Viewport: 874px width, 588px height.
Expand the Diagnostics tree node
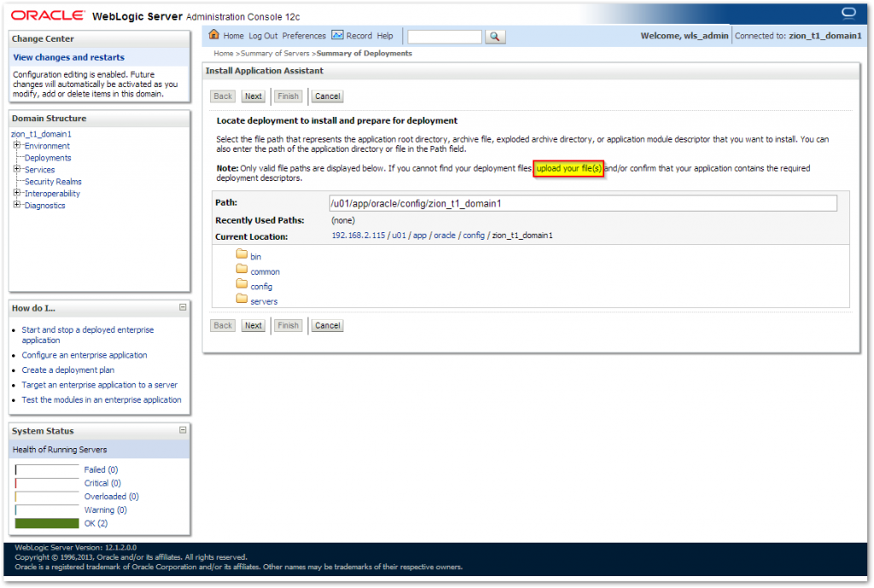coord(17,205)
